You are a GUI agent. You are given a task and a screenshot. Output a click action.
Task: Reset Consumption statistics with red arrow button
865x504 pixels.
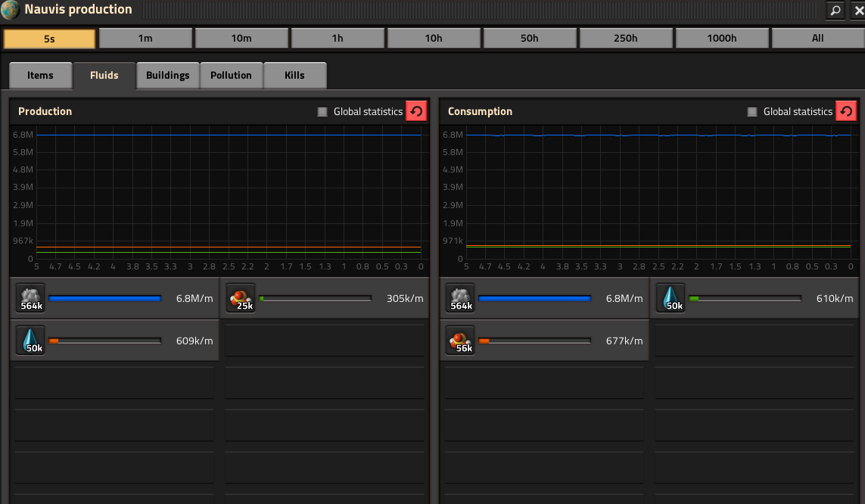pos(845,111)
